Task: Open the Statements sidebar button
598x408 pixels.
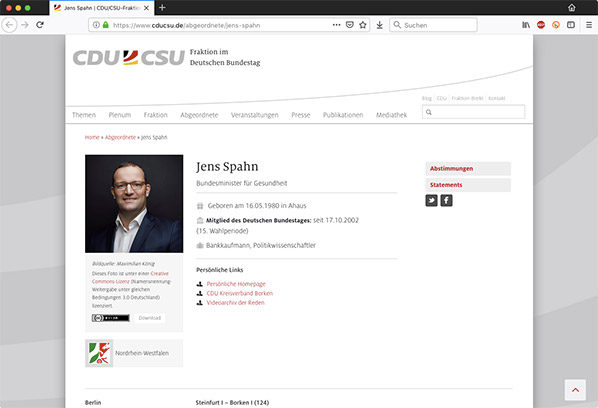Action: tap(468, 185)
